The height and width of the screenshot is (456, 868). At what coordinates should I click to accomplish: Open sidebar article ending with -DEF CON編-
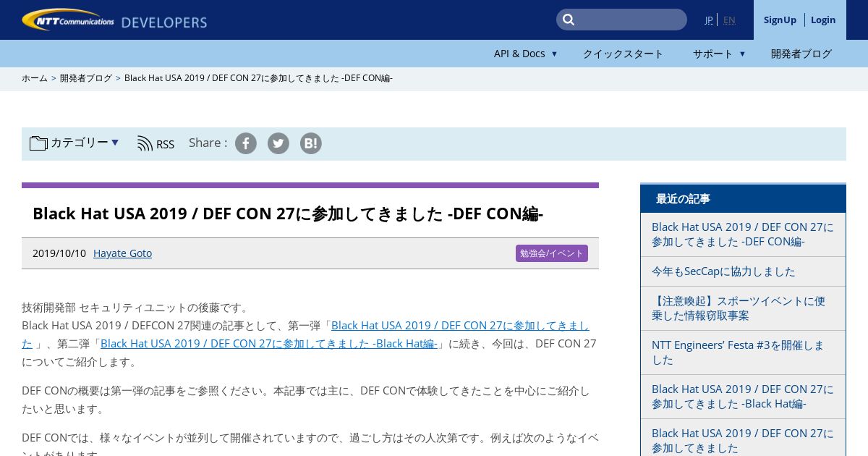click(x=743, y=235)
